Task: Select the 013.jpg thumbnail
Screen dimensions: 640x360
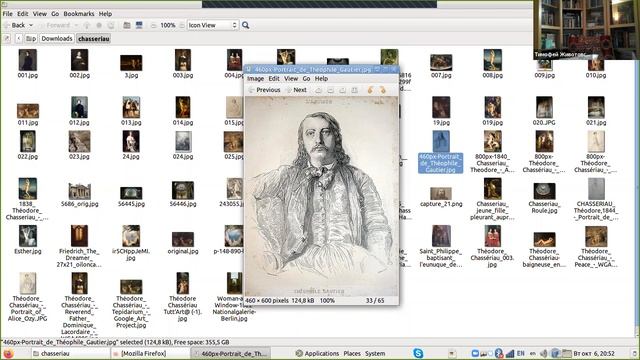Action: tap(131, 107)
